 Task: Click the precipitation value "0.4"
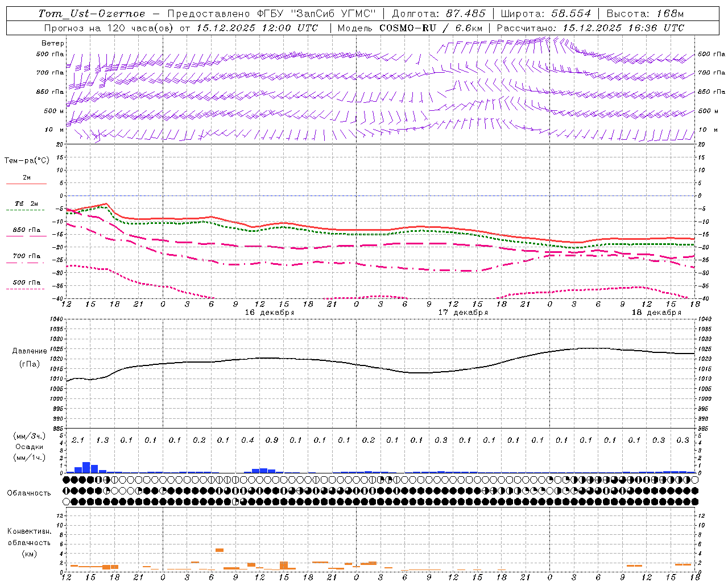tap(247, 440)
